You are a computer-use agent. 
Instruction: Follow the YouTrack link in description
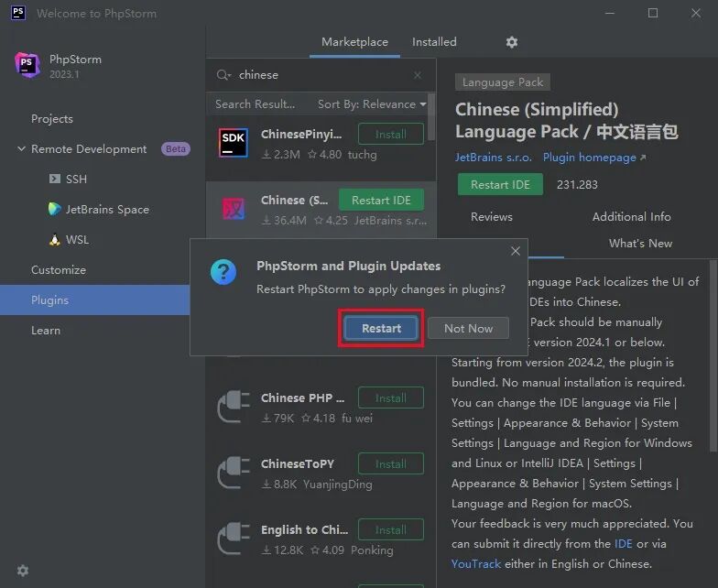pyautogui.click(x=476, y=564)
